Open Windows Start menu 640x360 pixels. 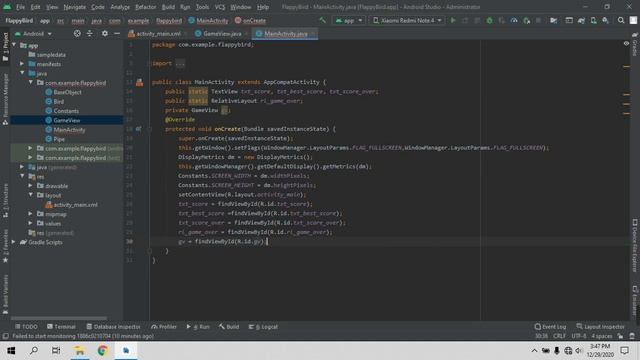click(11, 351)
